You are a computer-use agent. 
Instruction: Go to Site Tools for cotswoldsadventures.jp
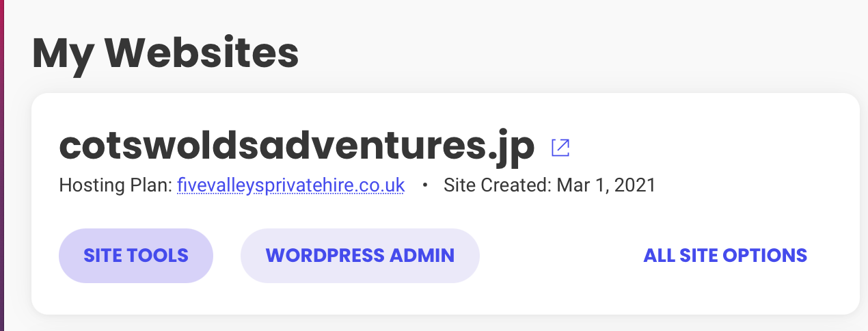[x=136, y=256]
